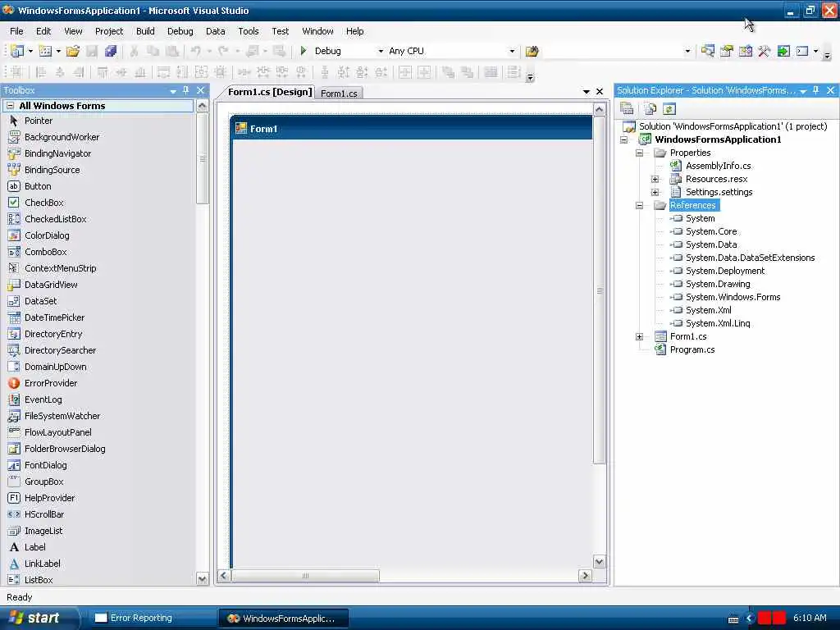This screenshot has width=840, height=630.
Task: Open the Window menu
Action: pyautogui.click(x=317, y=31)
